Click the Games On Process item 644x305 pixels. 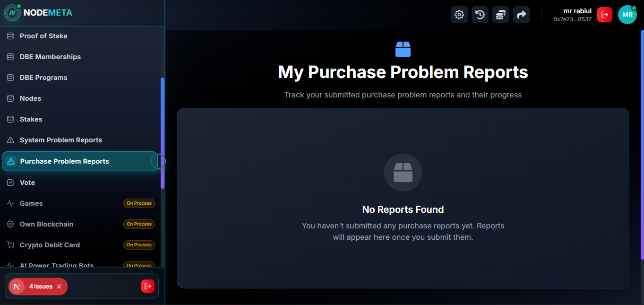(x=31, y=203)
